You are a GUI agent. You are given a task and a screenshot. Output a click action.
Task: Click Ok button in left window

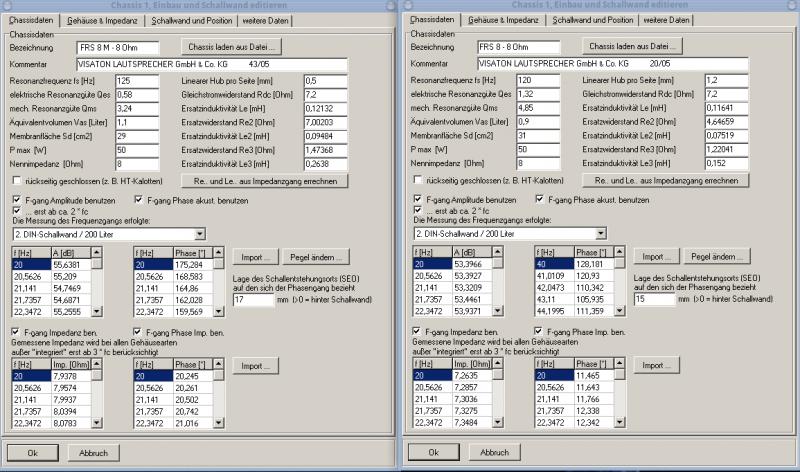[33, 453]
